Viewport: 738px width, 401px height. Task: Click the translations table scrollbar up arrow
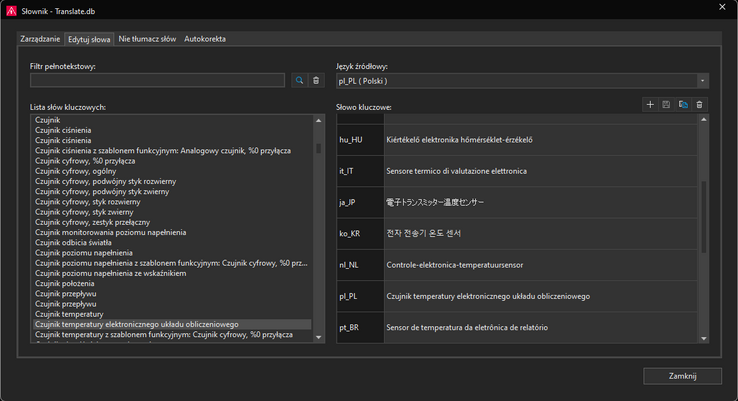(x=704, y=120)
